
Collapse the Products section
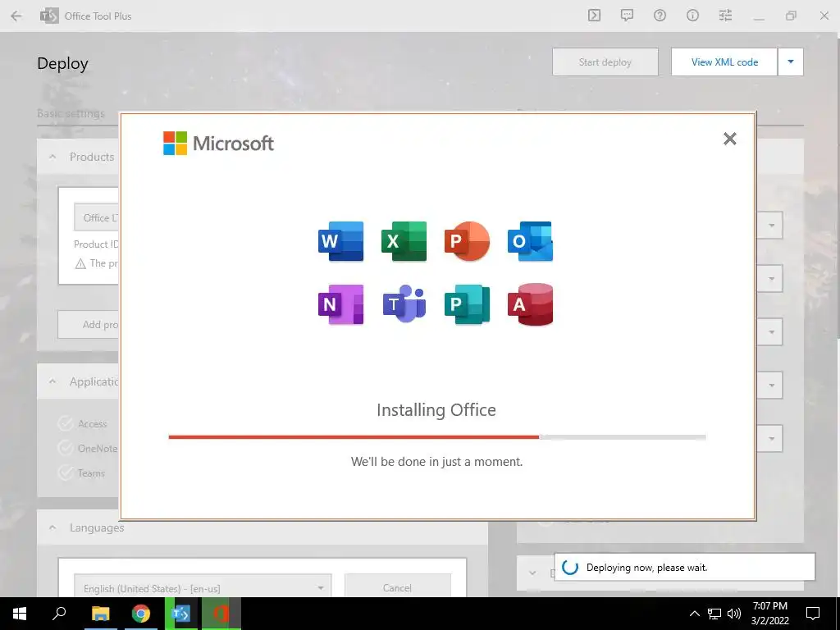(x=52, y=157)
